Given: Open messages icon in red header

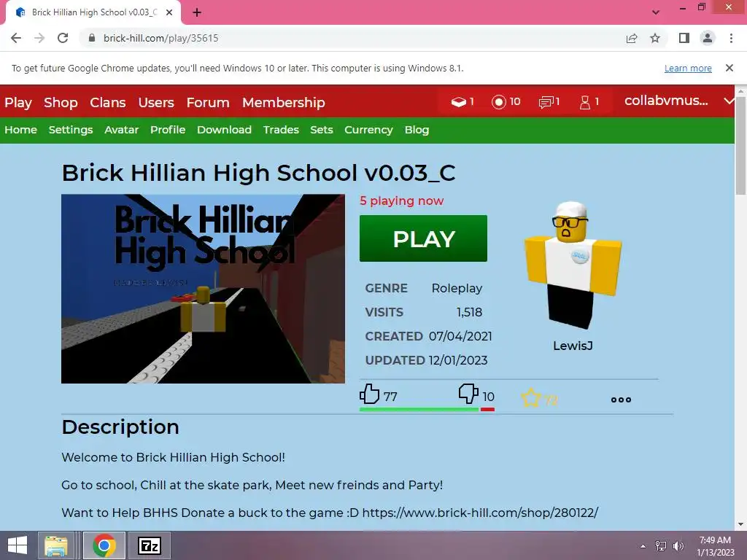Looking at the screenshot, I should 546,102.
